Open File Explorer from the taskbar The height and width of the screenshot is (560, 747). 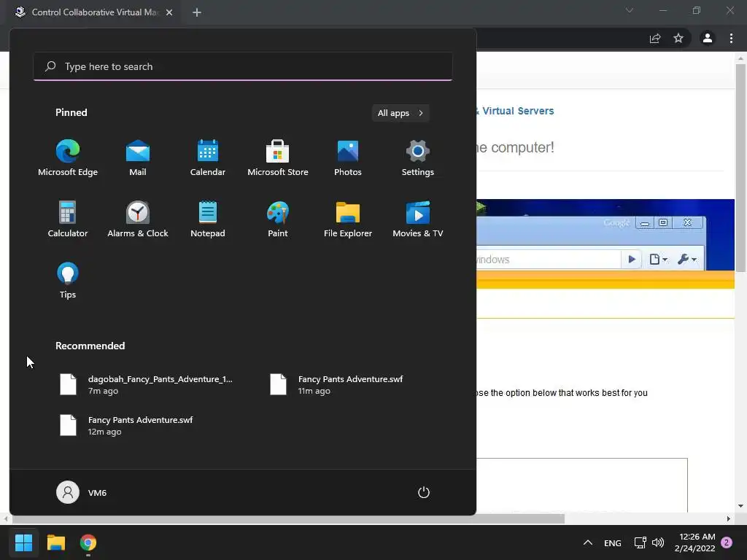click(x=55, y=542)
